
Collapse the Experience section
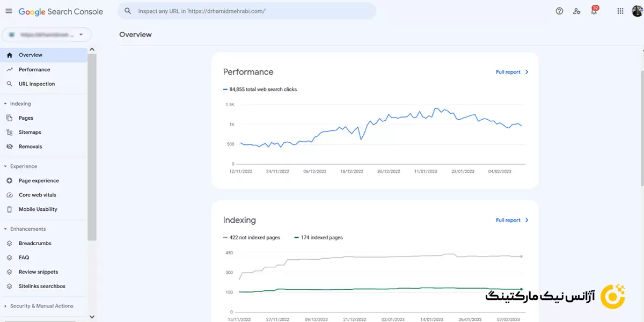click(x=5, y=166)
